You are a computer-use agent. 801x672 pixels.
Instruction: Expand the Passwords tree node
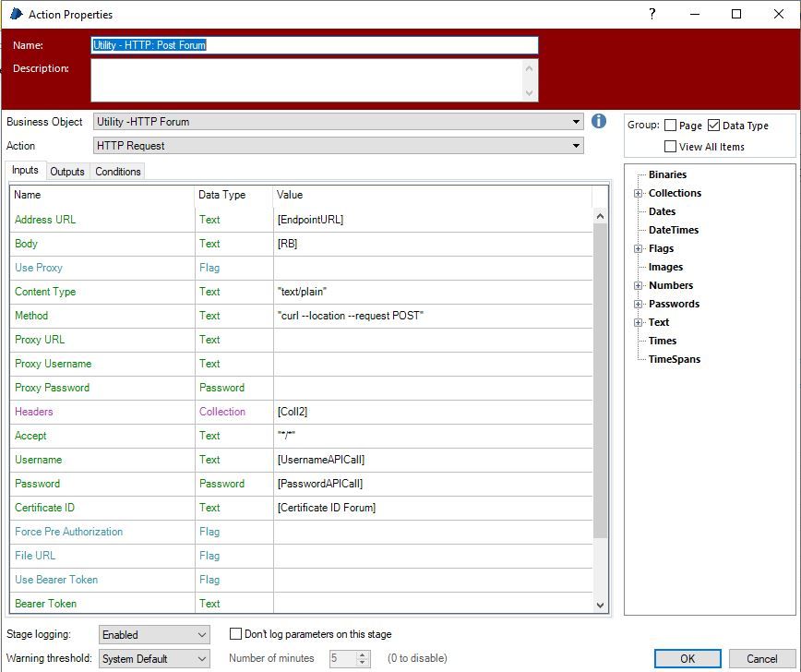click(638, 304)
